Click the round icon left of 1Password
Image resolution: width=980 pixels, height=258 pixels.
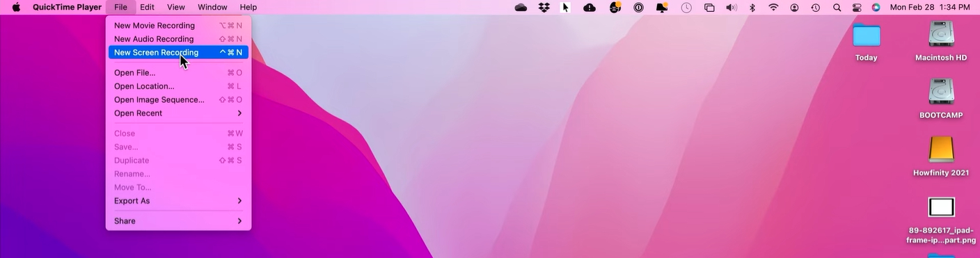click(x=615, y=7)
